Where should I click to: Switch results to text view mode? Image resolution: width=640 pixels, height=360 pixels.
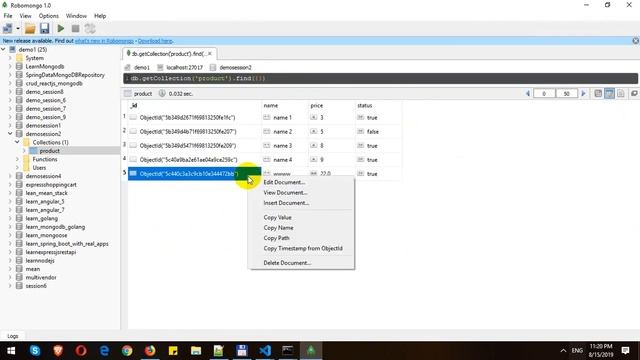621,93
